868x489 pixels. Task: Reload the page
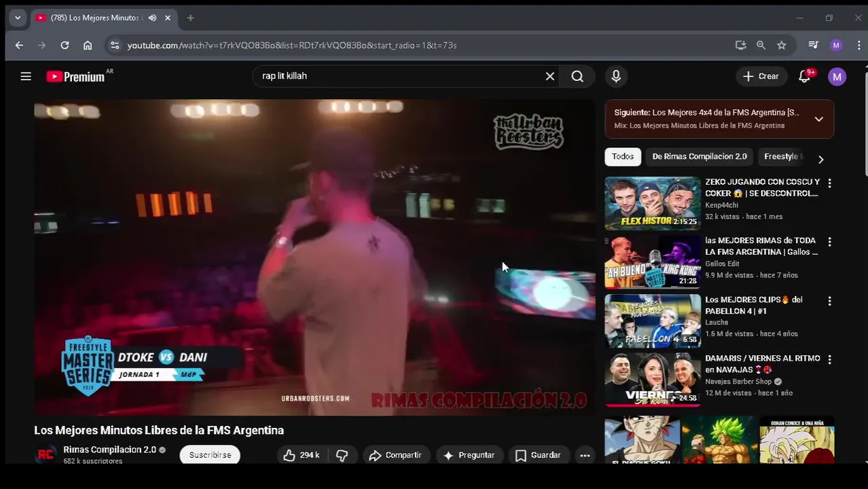65,45
